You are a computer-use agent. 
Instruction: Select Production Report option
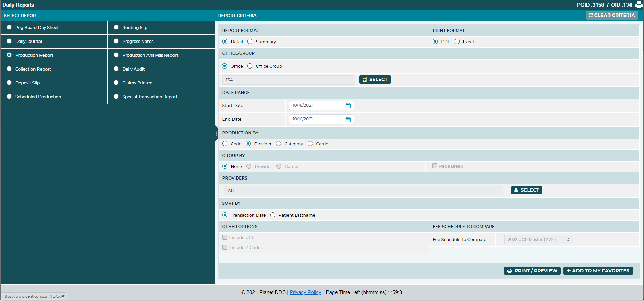(x=9, y=55)
